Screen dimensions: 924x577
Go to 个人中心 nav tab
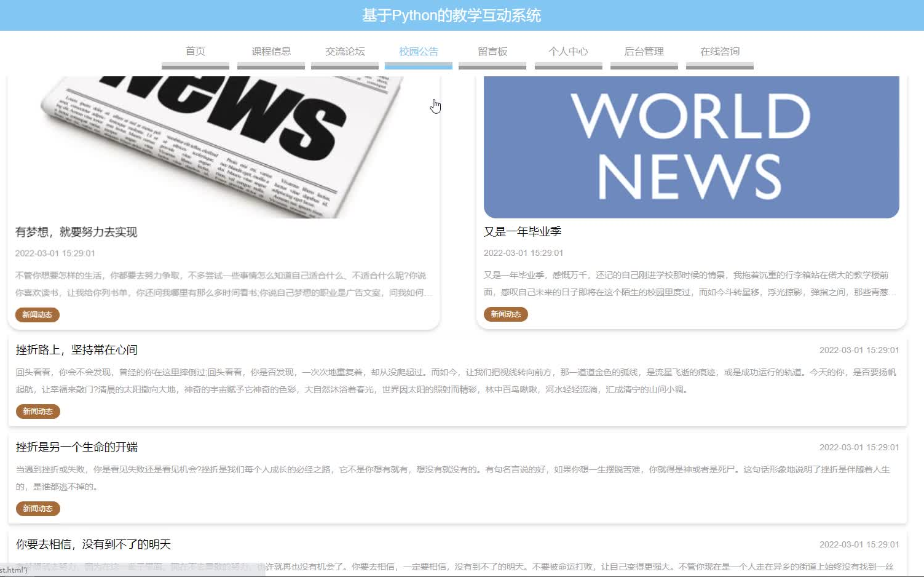(569, 52)
